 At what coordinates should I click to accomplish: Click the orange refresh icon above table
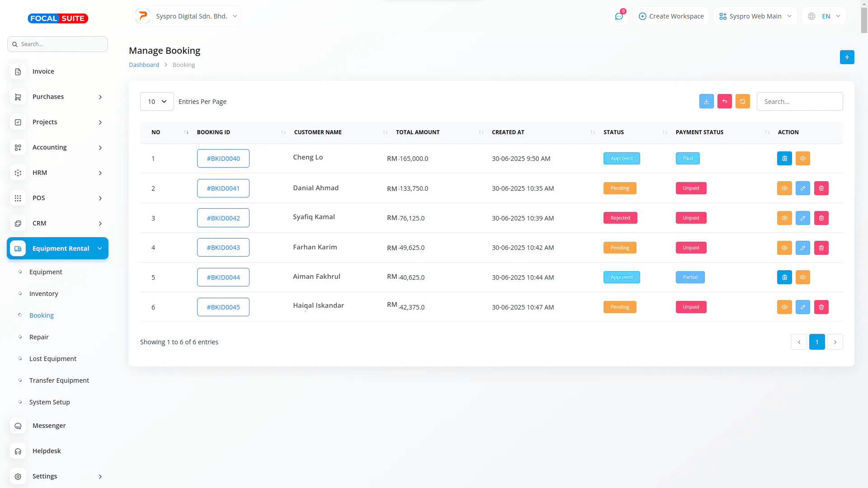tap(742, 101)
